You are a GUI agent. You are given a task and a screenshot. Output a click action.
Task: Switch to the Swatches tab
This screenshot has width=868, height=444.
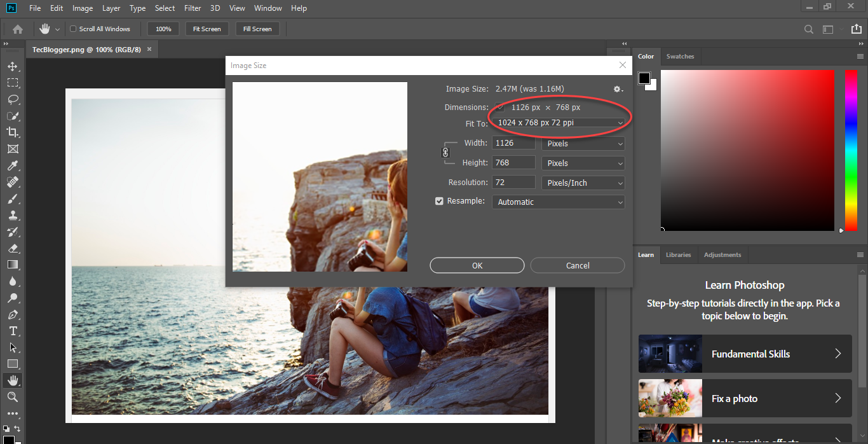click(680, 57)
